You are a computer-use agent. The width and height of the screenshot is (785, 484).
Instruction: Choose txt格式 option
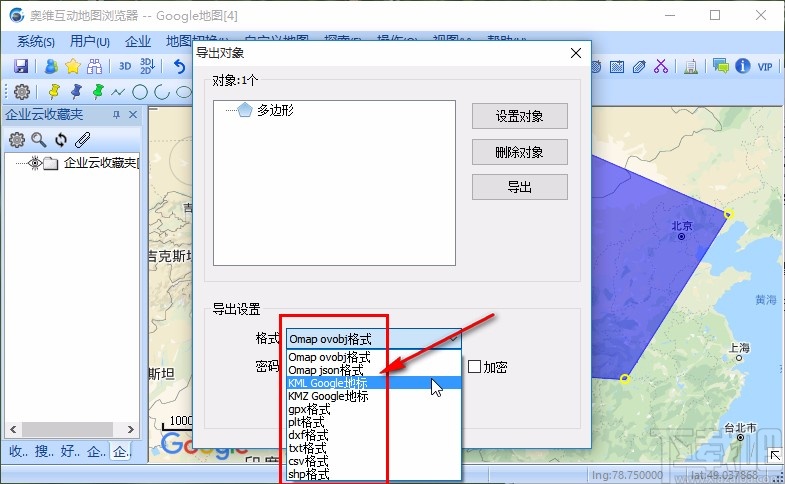click(x=373, y=448)
